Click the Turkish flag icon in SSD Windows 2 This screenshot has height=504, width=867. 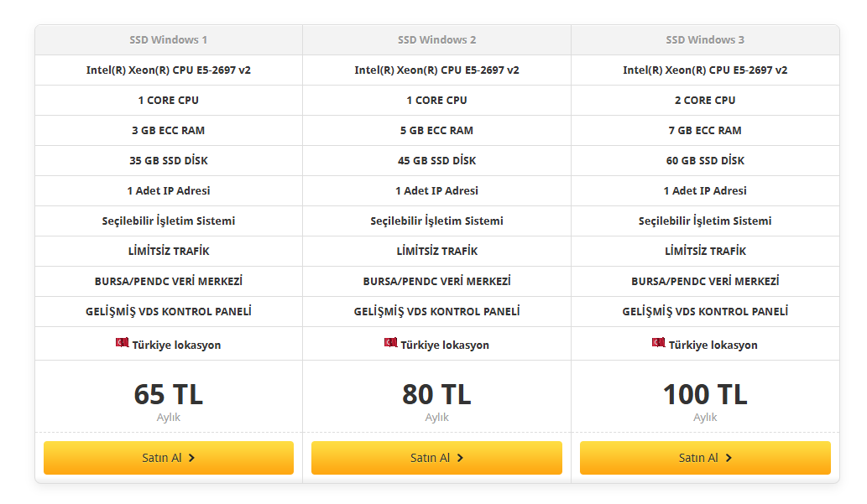tap(391, 343)
